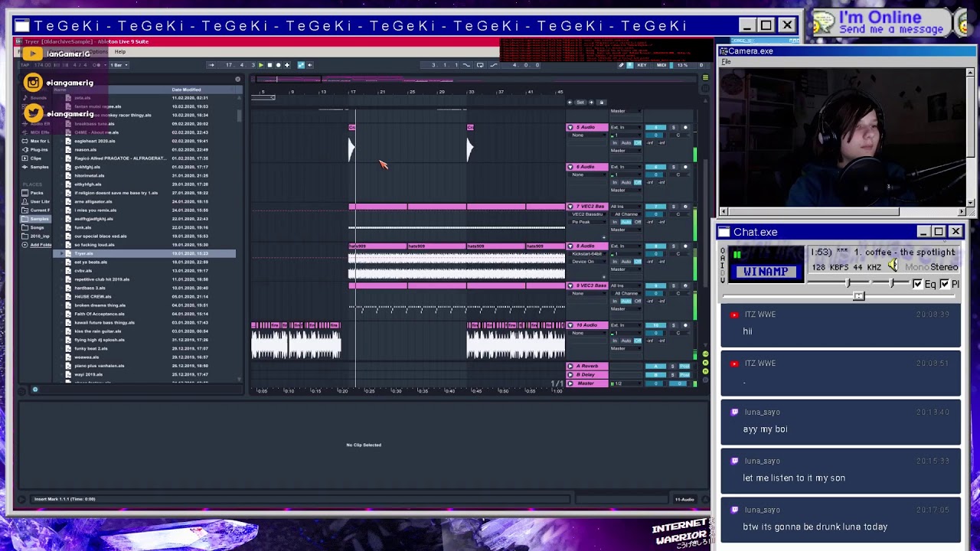
Task: Click the Winamp speaker icon
Action: 893,266
